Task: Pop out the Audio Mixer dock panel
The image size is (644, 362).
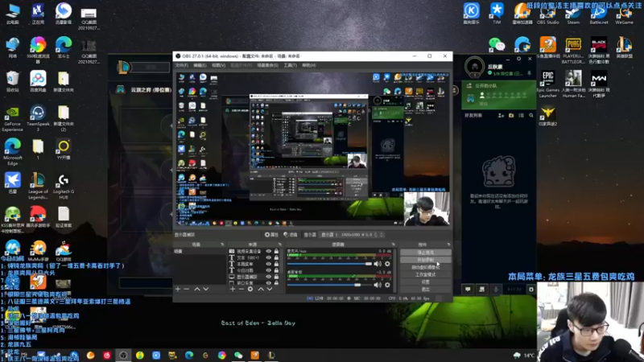Action: click(393, 245)
